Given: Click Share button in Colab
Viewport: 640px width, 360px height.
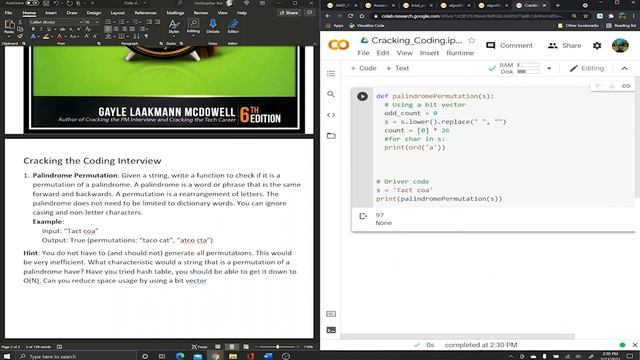Looking at the screenshot, I should tap(564, 45).
